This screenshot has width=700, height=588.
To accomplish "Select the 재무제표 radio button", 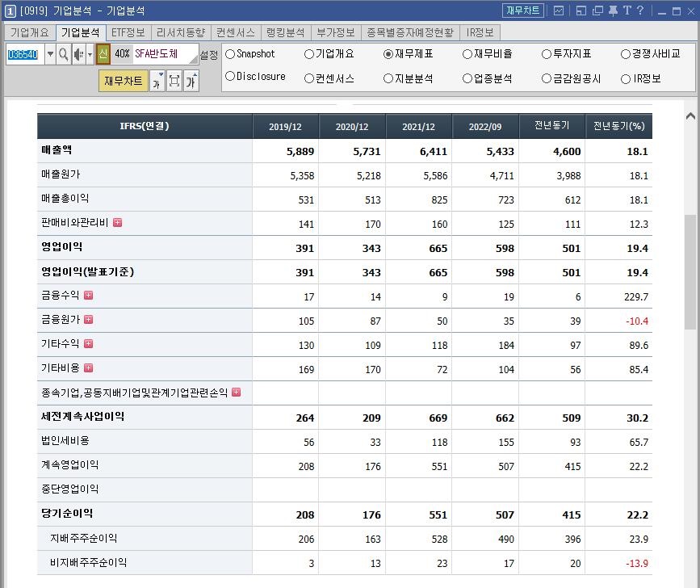I will 388,54.
